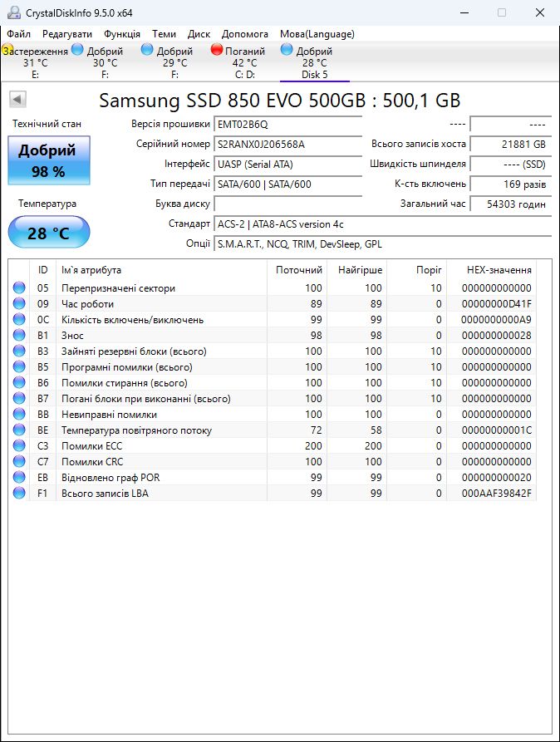Click status orb for attribute C3 row
This screenshot has height=742, width=560.
(x=19, y=445)
